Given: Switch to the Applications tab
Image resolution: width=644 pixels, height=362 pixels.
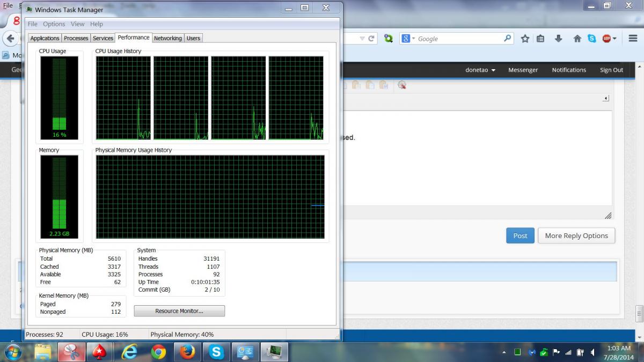Looking at the screenshot, I should pos(45,38).
